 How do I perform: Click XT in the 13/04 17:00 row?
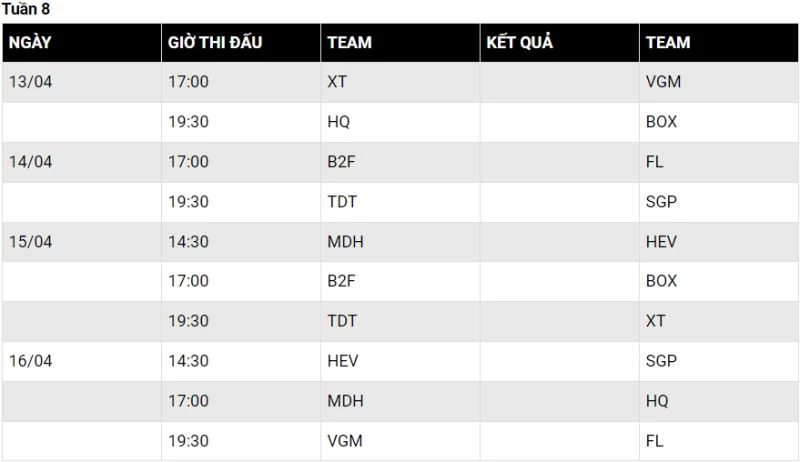pyautogui.click(x=337, y=82)
